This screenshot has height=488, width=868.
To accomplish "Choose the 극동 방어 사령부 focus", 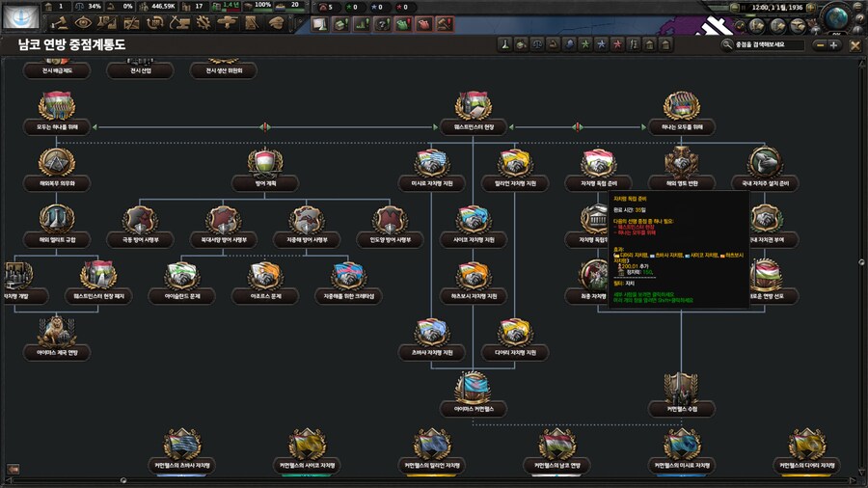I will tap(139, 220).
